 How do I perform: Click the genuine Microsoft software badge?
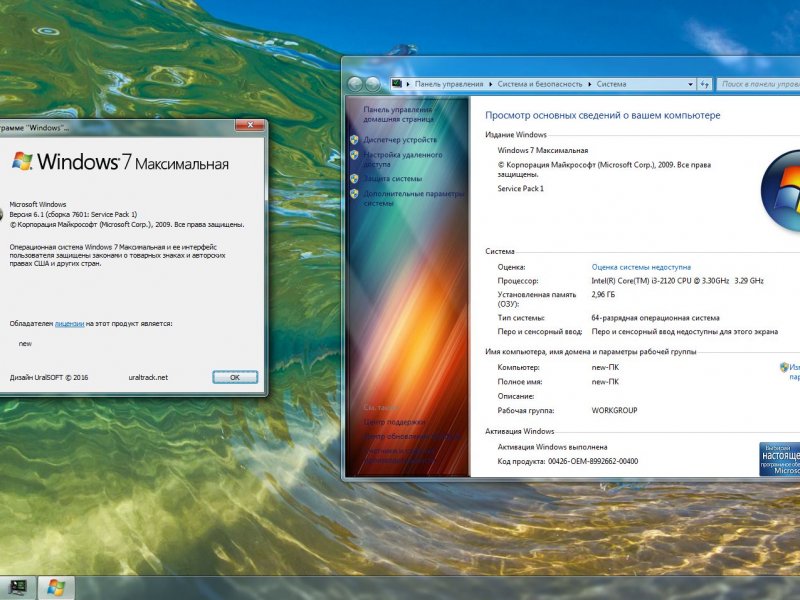(x=779, y=459)
